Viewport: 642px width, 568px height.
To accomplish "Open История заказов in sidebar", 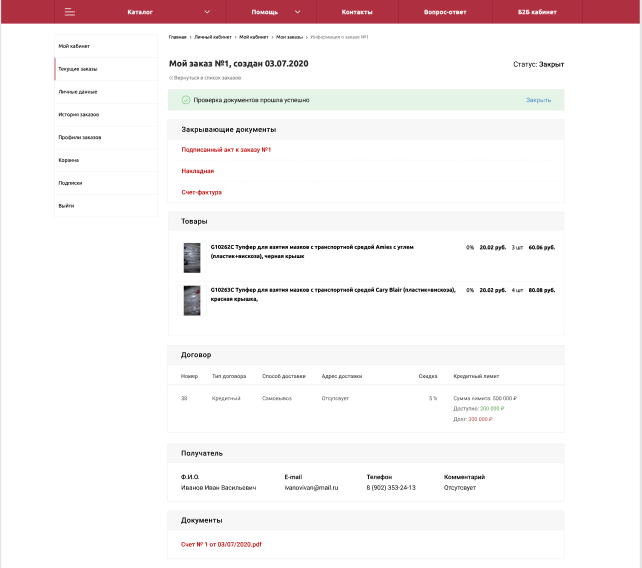I will (78, 114).
